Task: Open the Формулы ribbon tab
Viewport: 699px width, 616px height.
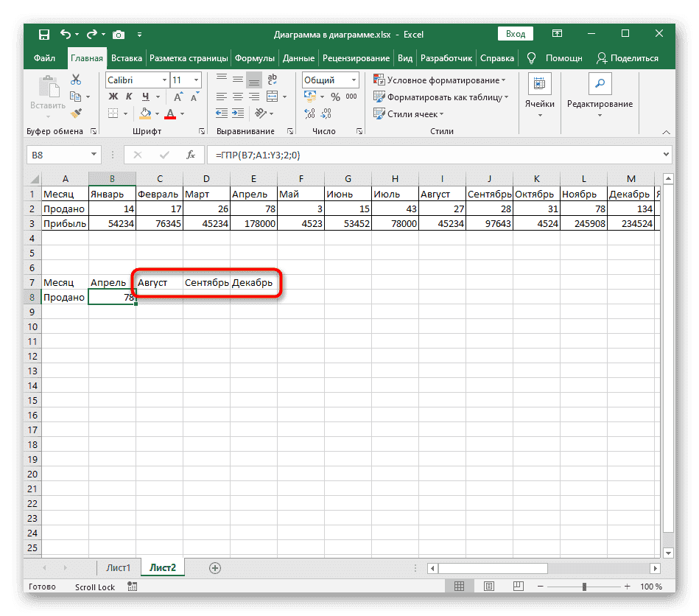Action: (255, 58)
